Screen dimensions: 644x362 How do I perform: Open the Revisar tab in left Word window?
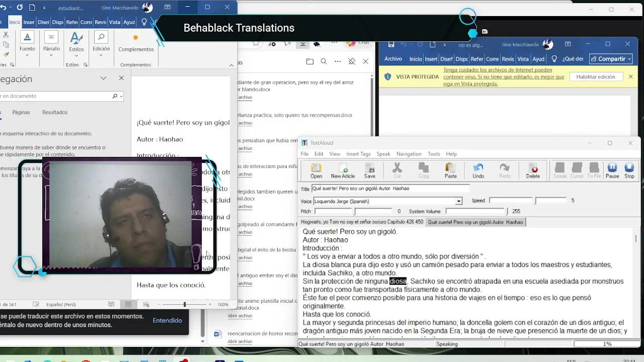(101, 22)
